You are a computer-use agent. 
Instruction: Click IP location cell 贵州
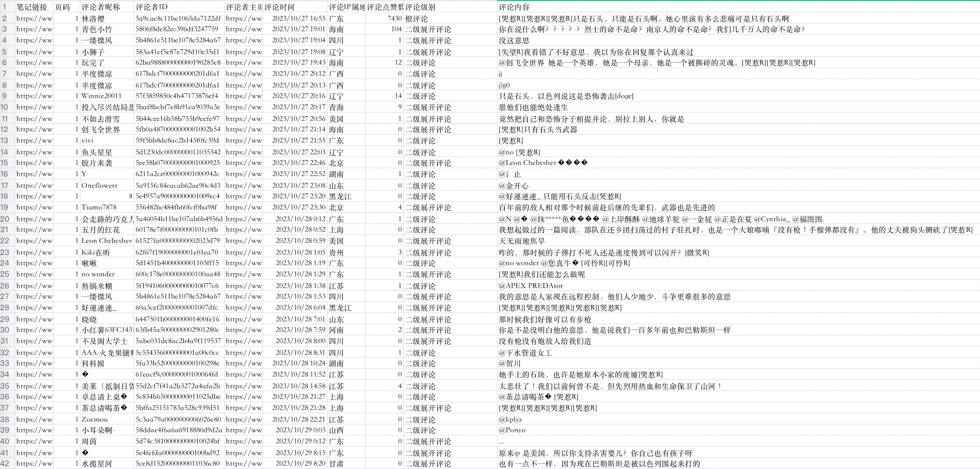coord(346,252)
